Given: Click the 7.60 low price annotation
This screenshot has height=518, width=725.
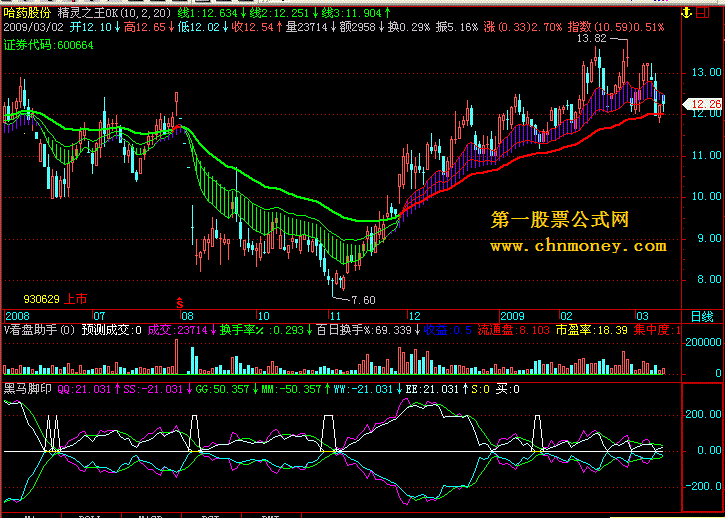Looking at the screenshot, I should pos(363,300).
